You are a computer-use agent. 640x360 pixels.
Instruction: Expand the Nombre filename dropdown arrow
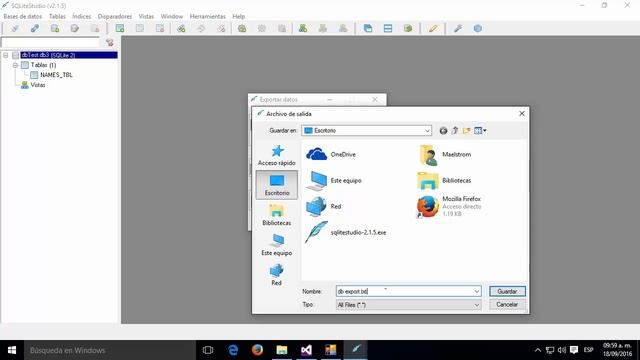(476, 291)
